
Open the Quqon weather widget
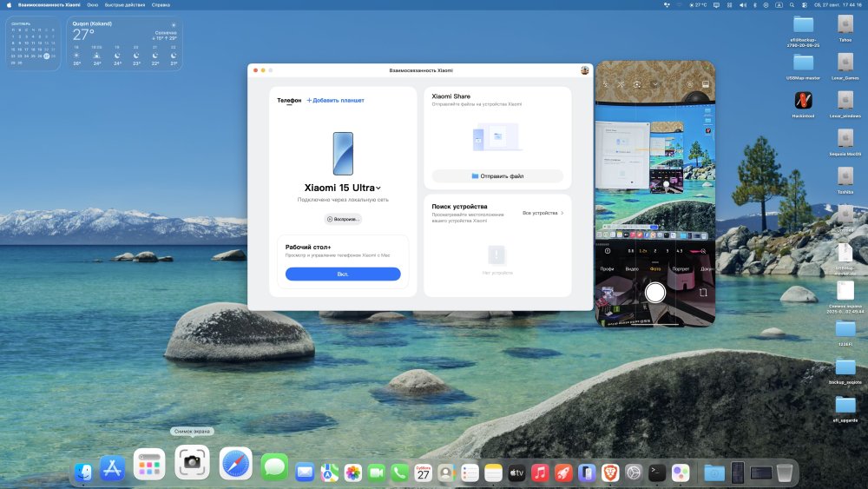124,43
